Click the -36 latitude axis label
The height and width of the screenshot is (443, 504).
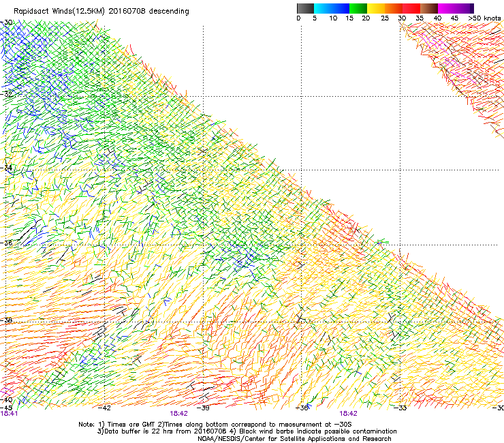(6, 243)
